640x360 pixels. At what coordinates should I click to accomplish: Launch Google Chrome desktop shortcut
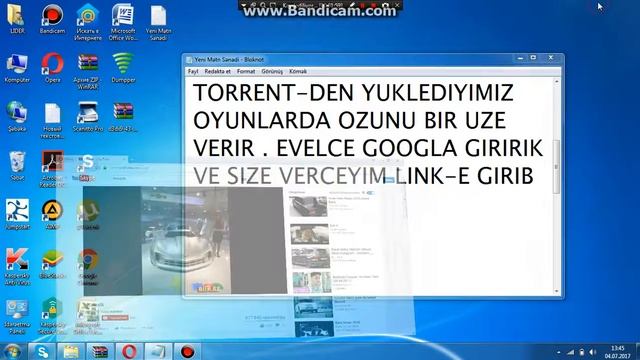click(88, 267)
